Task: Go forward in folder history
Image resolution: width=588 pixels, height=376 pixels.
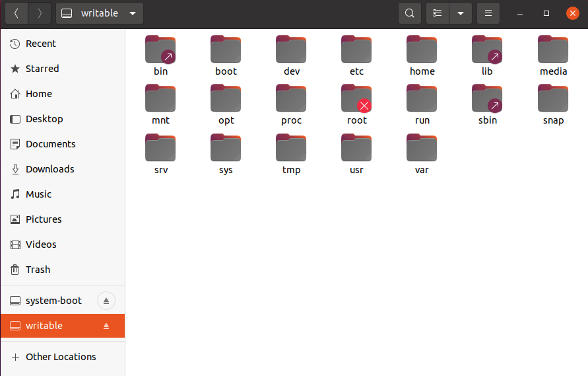Action: (40, 13)
